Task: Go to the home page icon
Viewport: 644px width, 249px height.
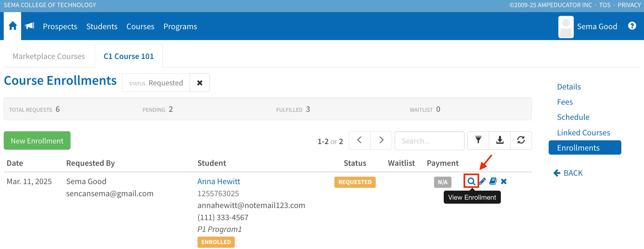Action: [x=13, y=26]
